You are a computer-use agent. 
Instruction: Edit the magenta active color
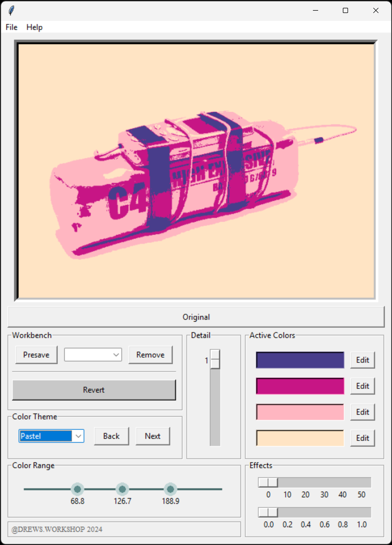362,386
